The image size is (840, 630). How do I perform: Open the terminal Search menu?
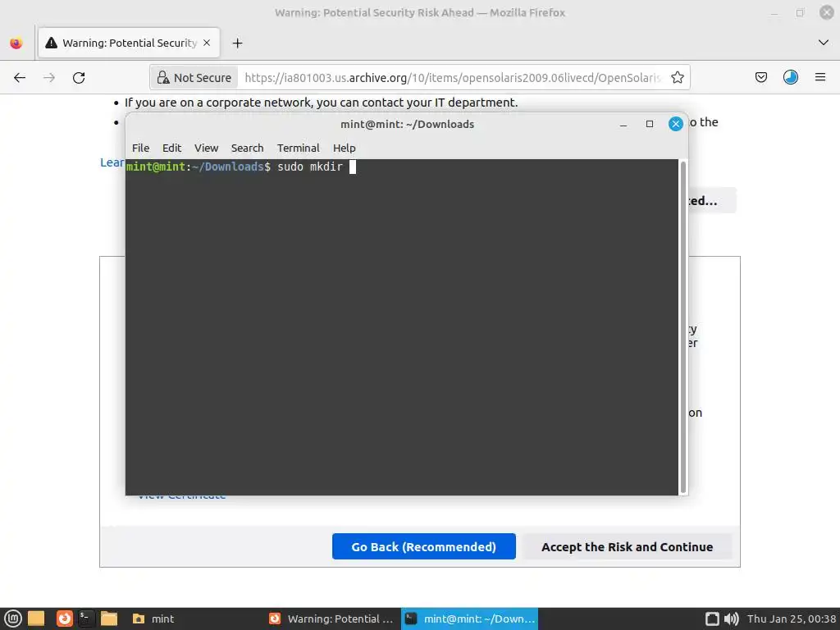click(x=247, y=148)
